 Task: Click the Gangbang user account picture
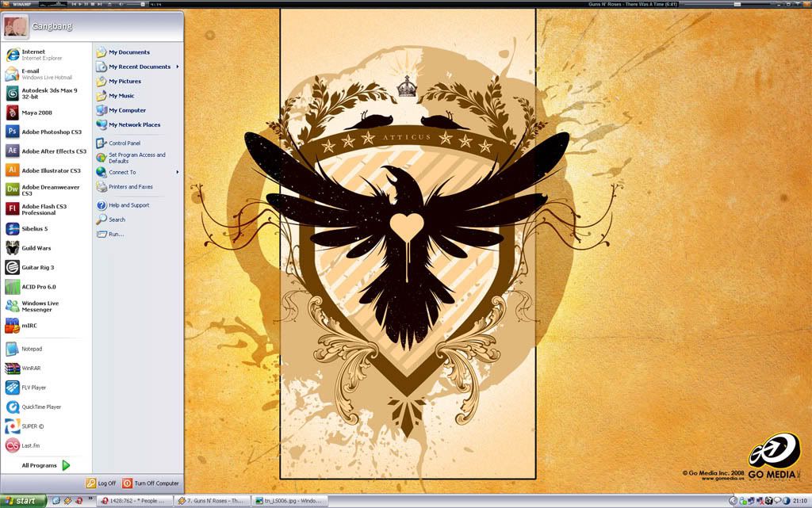[x=16, y=26]
